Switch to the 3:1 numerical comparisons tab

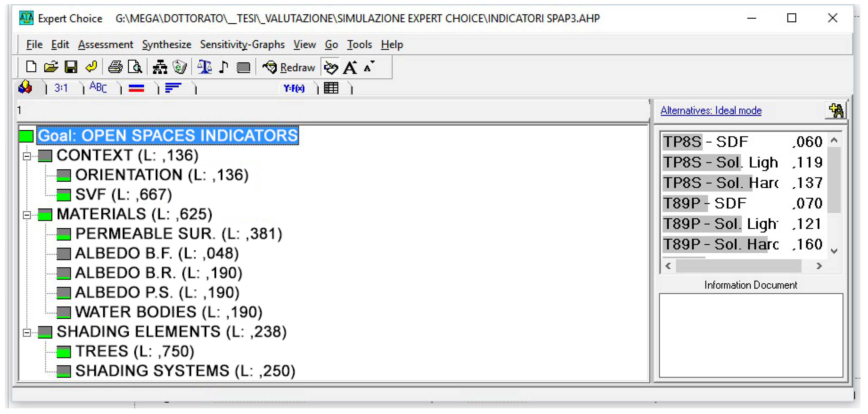(x=61, y=88)
